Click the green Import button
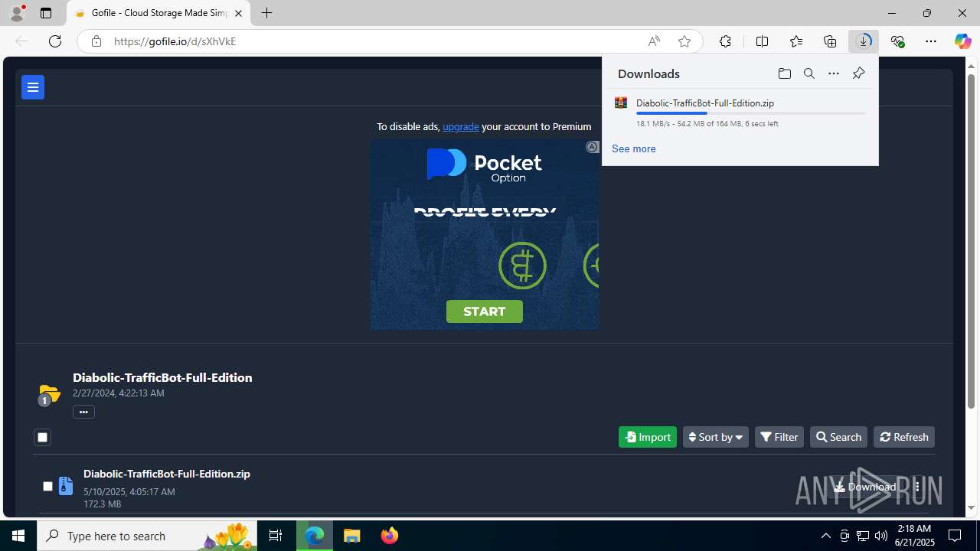The height and width of the screenshot is (551, 980). click(x=648, y=437)
